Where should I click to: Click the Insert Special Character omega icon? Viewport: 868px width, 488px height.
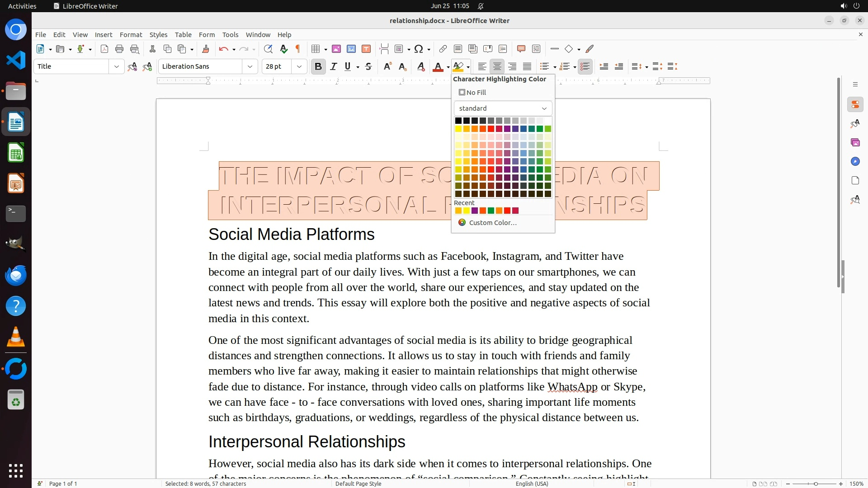coord(419,49)
